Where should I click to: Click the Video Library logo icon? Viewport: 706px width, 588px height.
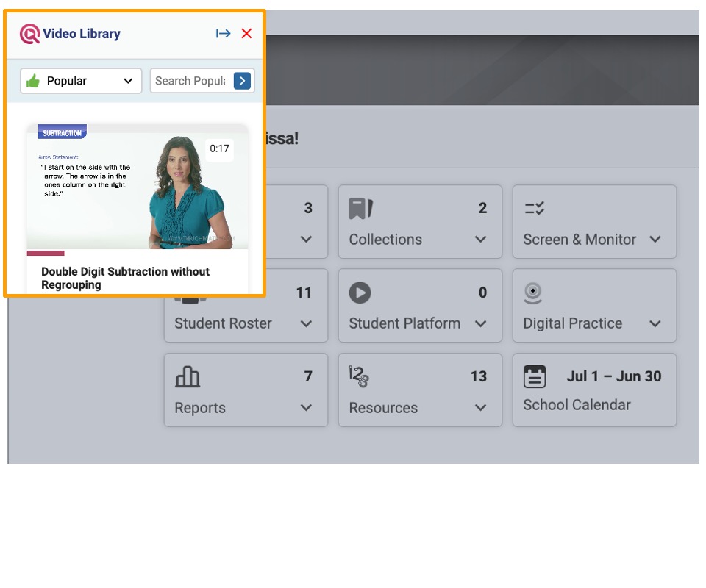pyautogui.click(x=29, y=34)
